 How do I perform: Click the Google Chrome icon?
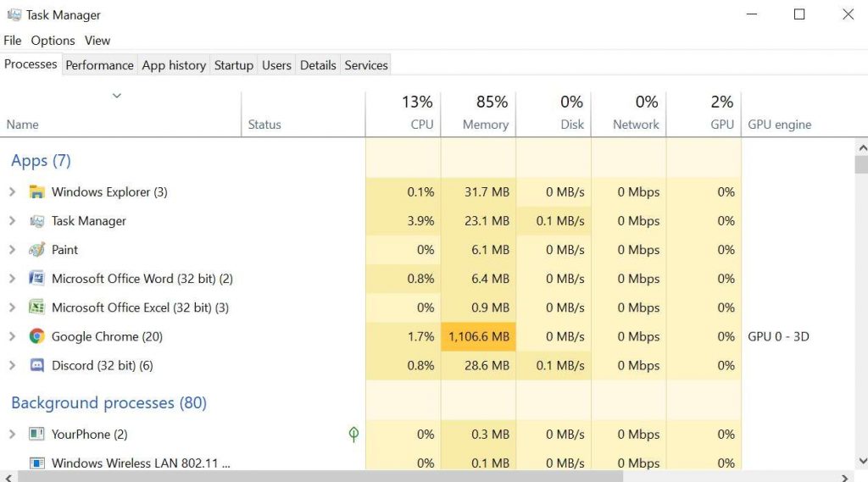36,336
